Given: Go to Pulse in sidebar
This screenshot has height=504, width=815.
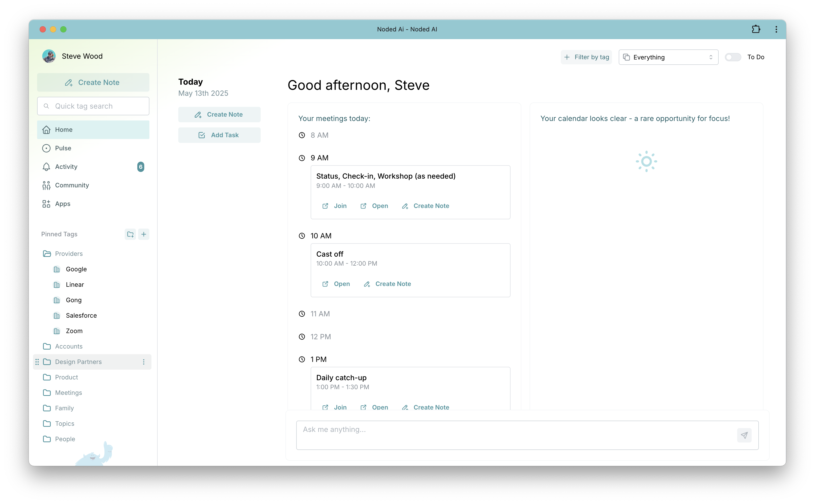Looking at the screenshot, I should point(63,148).
